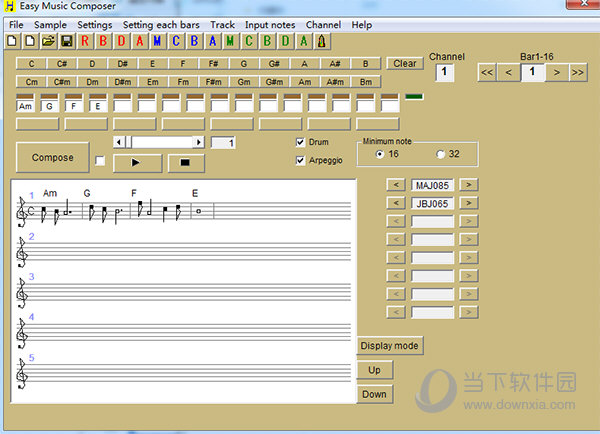Open the Help menu
The height and width of the screenshot is (434, 600).
(362, 25)
